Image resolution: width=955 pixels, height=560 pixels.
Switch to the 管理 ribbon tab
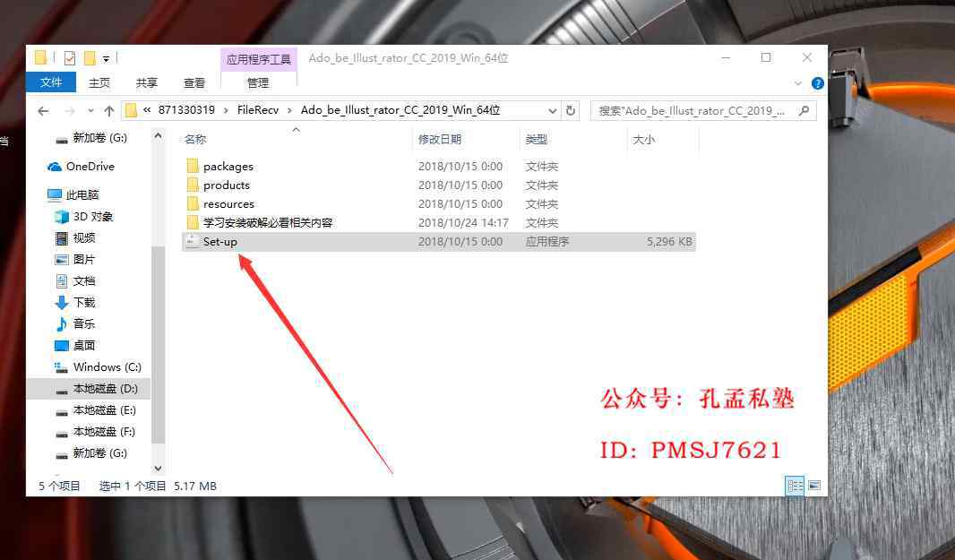258,82
